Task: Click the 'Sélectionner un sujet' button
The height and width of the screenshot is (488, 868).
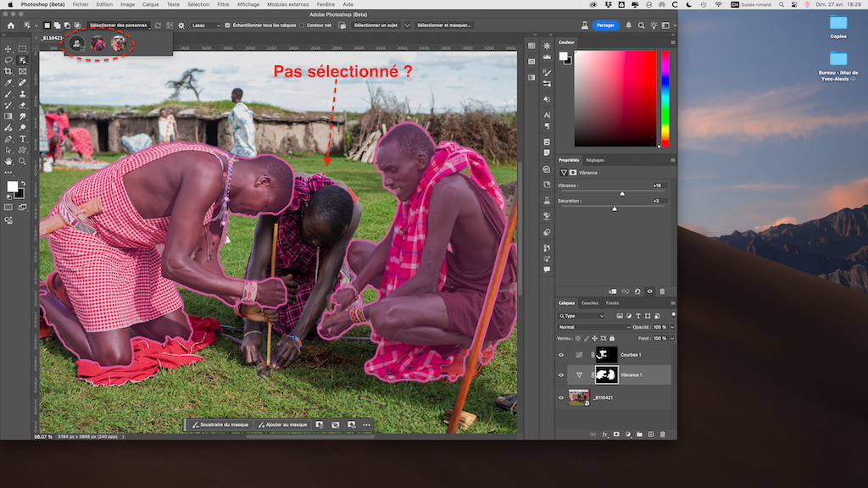Action: (376, 25)
